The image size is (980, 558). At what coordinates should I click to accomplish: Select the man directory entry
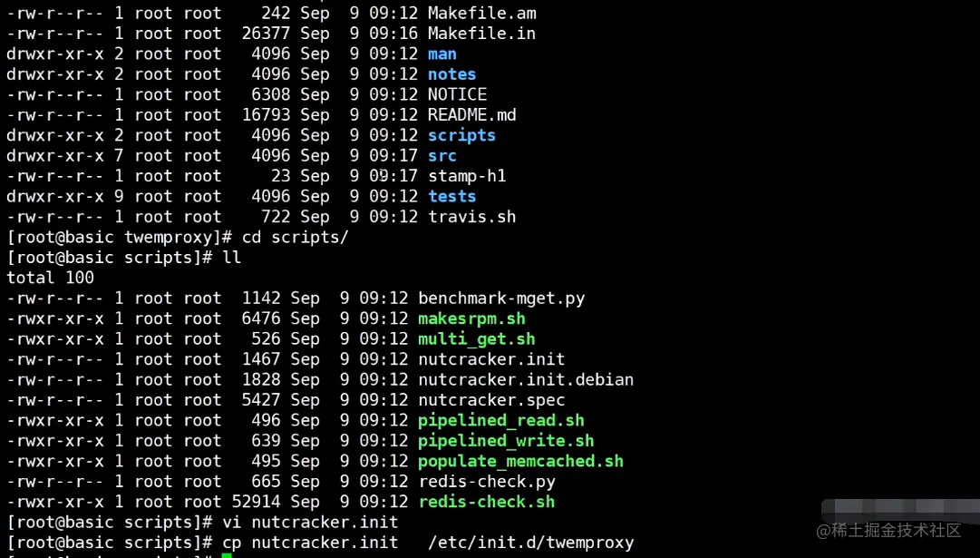coord(442,54)
